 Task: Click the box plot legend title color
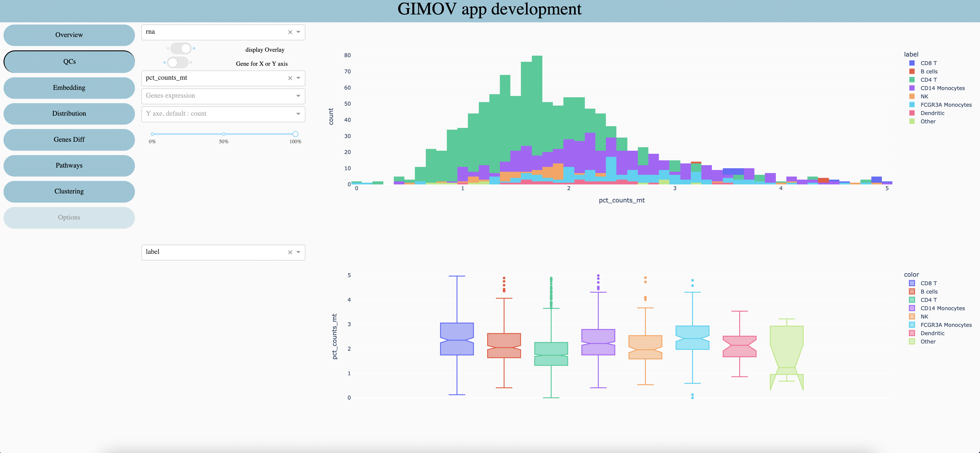911,275
